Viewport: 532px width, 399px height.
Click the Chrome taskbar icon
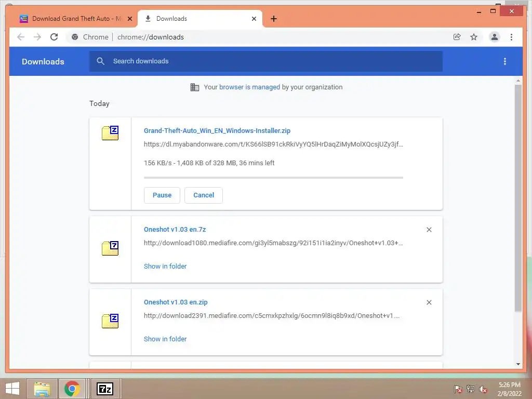click(x=72, y=389)
